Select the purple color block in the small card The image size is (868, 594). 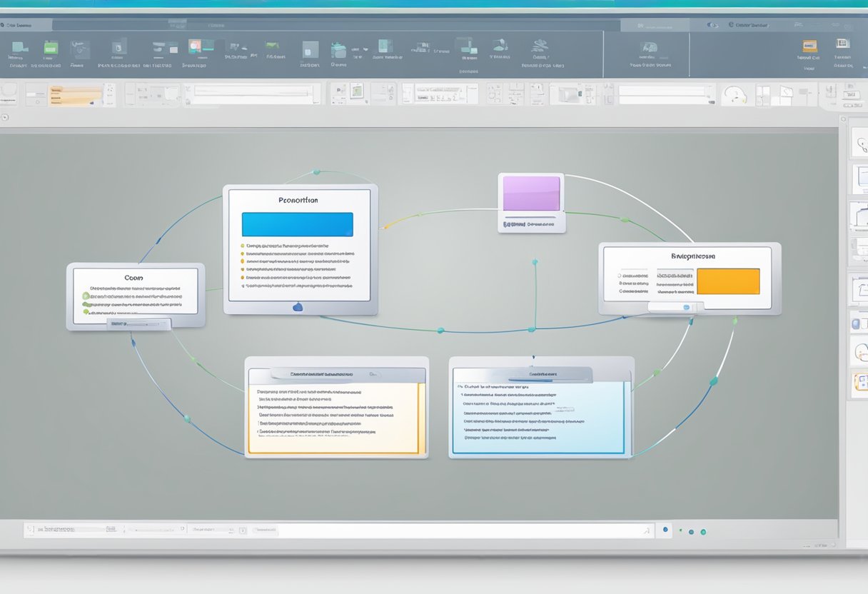[x=531, y=193]
